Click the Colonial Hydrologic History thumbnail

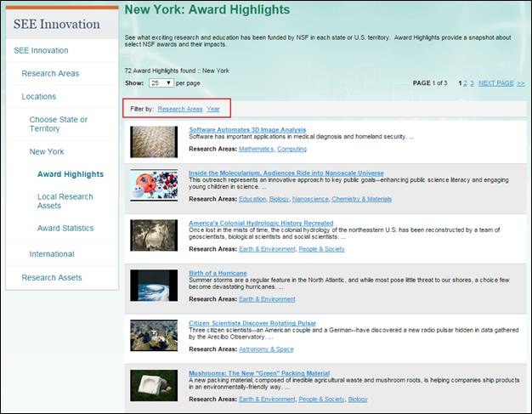[154, 235]
